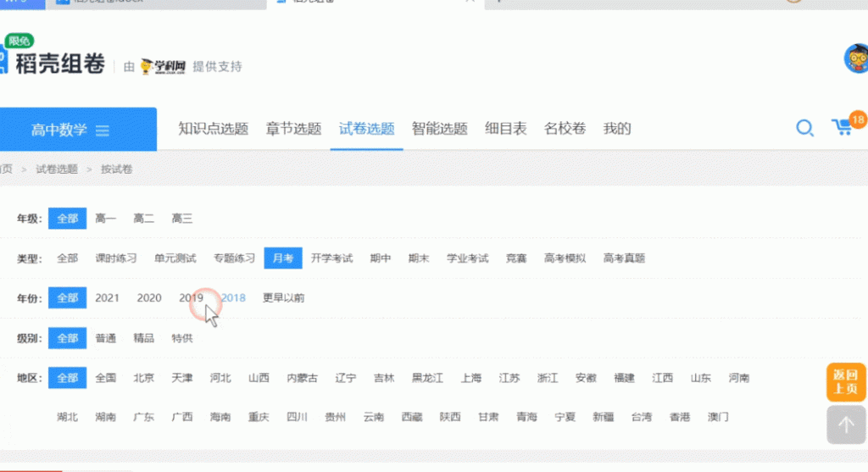Choose type 期末
The height and width of the screenshot is (472, 868).
pos(419,258)
